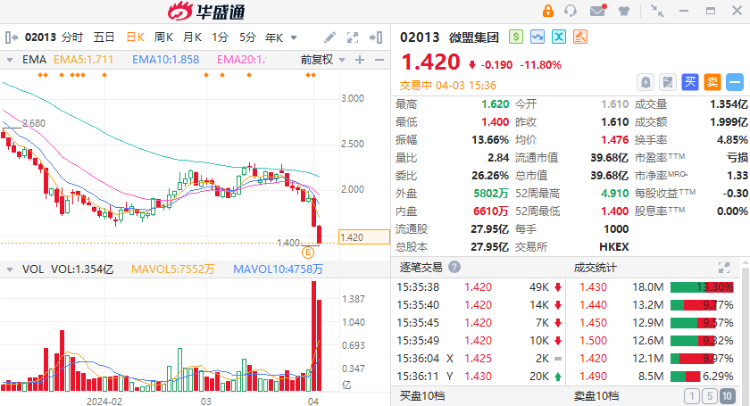
Task: Open the mail messages icon
Action: [x=598, y=10]
